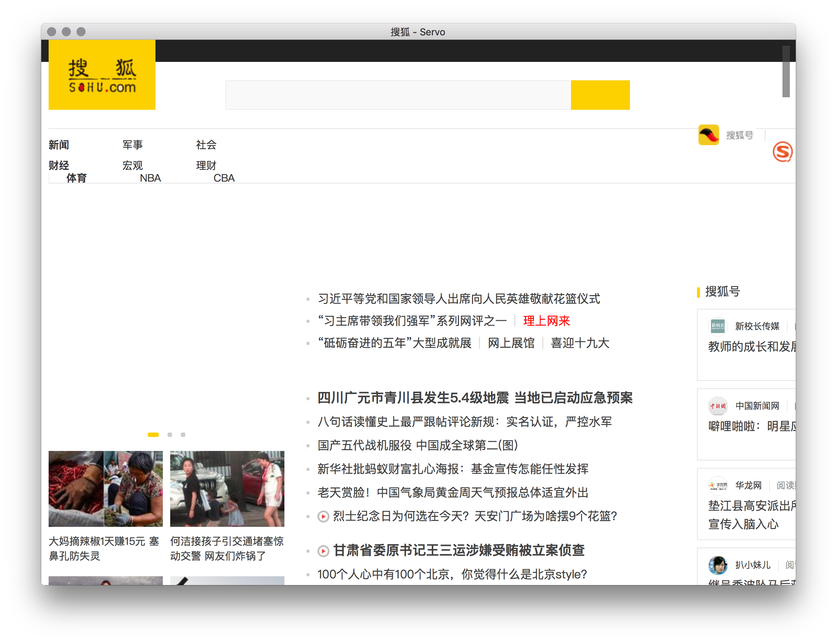Image resolution: width=837 pixels, height=644 pixels.
Task: Click play icon beside 烈士纪念日 headline
Action: [x=323, y=517]
